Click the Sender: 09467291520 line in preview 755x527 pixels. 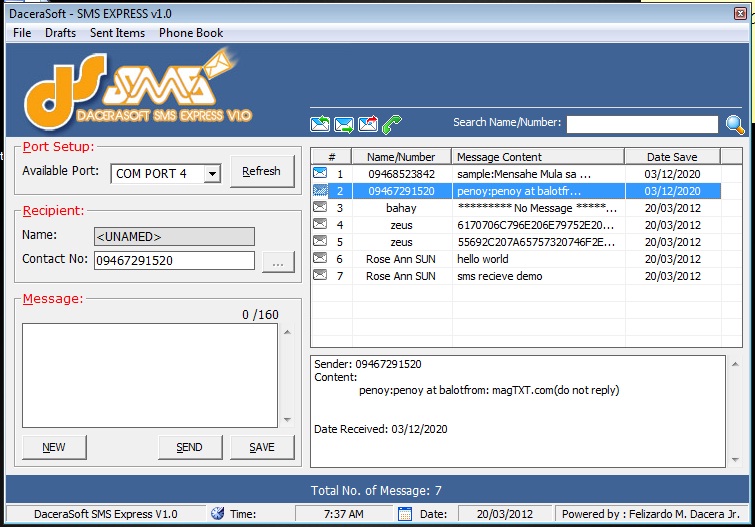point(368,364)
